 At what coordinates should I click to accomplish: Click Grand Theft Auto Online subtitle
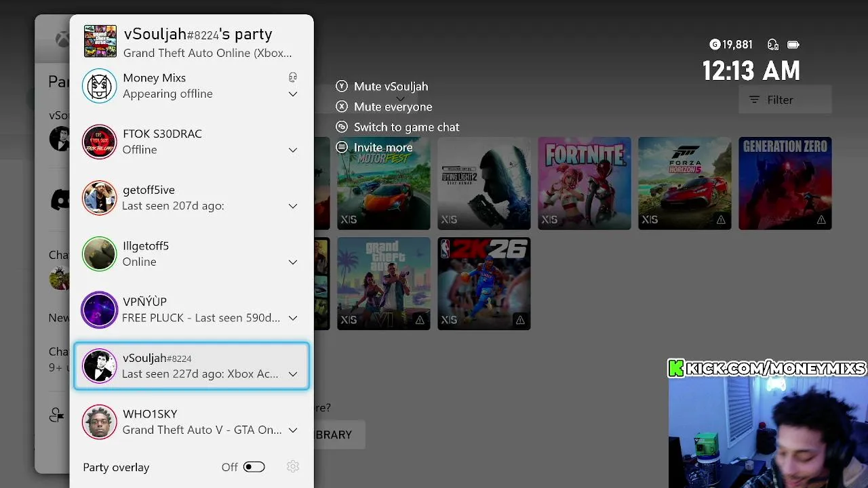(208, 53)
